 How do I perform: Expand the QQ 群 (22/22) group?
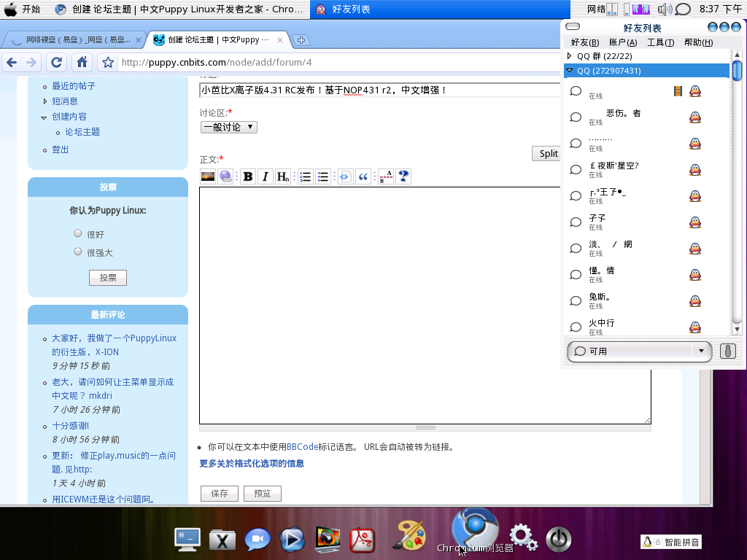569,55
